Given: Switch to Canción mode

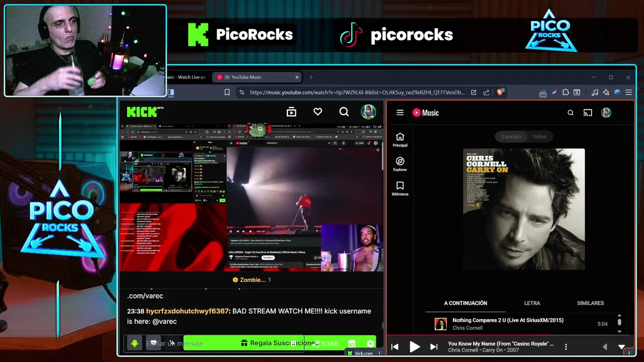Looking at the screenshot, I should point(511,136).
